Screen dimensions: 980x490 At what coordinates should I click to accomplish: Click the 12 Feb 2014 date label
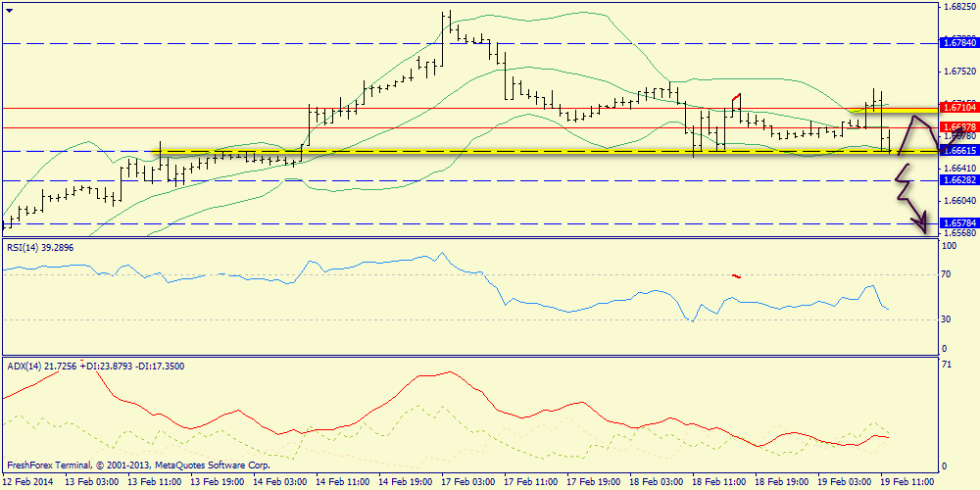(26, 482)
